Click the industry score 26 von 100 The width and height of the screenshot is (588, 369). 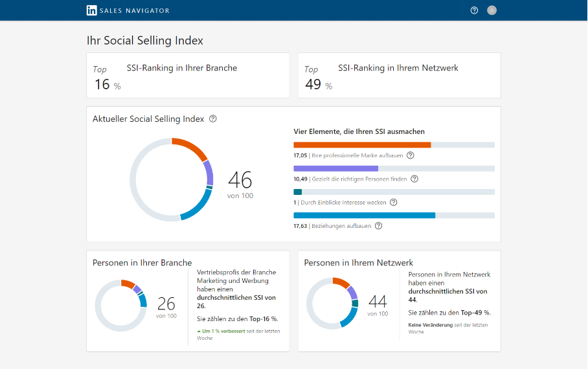pos(166,307)
